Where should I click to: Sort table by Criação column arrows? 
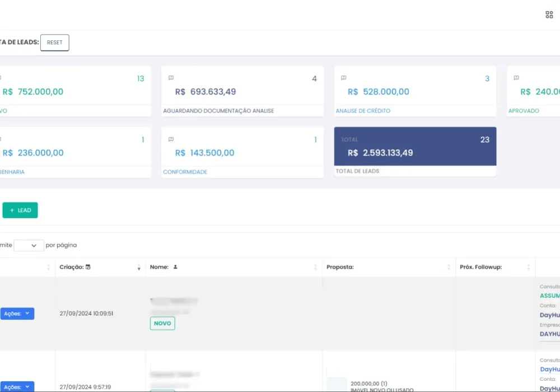tap(139, 268)
